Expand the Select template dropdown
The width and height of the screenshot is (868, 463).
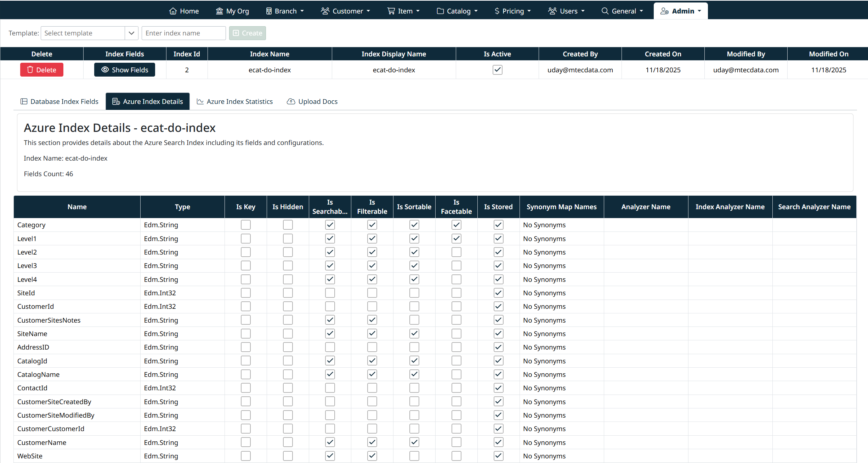pyautogui.click(x=131, y=33)
